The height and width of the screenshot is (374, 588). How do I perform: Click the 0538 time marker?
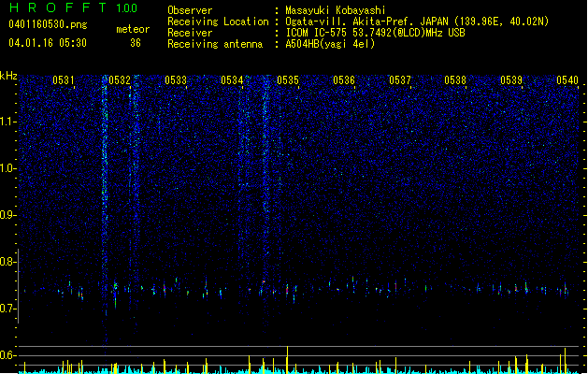(x=455, y=80)
